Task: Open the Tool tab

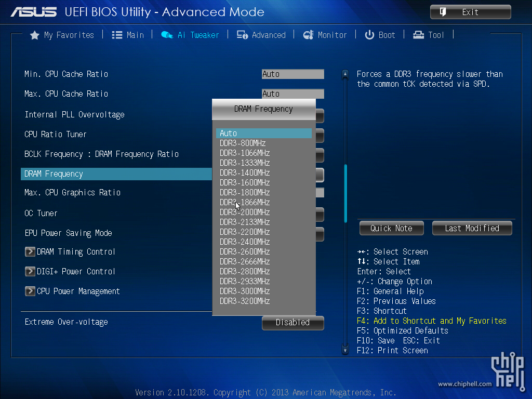Action: [x=428, y=35]
